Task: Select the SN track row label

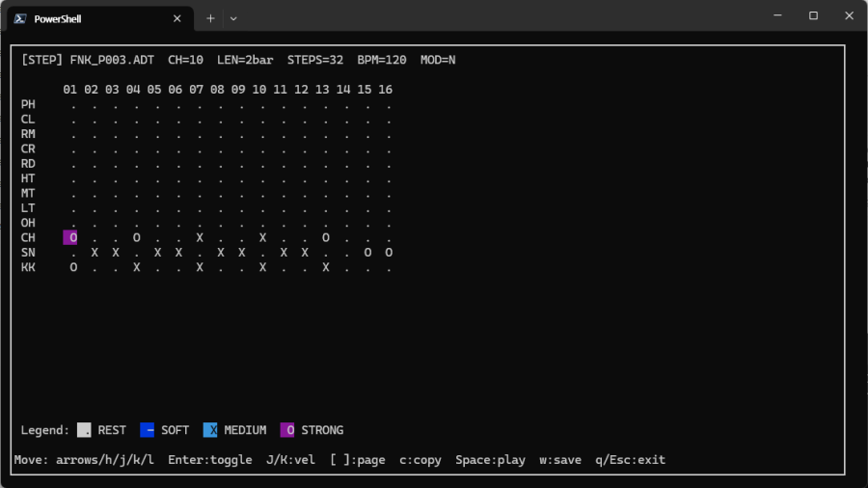Action: pos(28,253)
